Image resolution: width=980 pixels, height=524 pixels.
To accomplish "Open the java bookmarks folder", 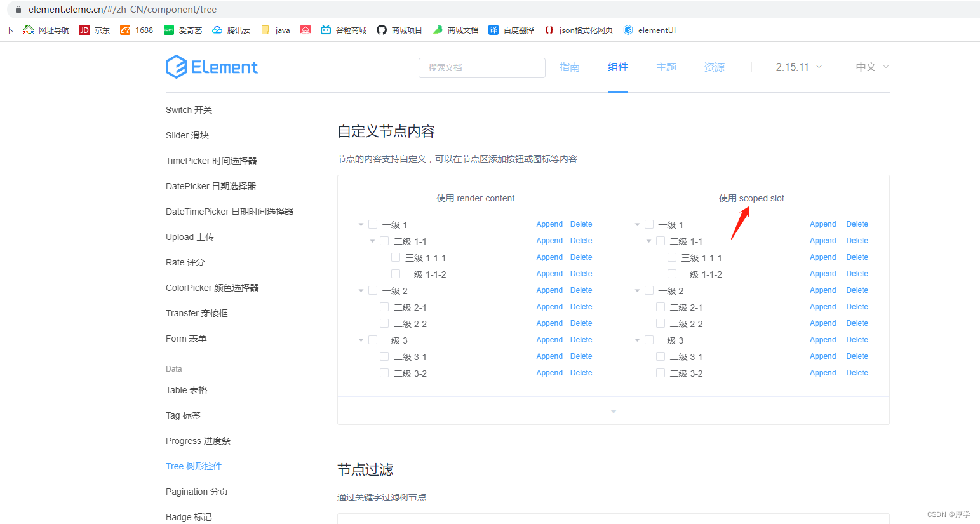I will 276,30.
